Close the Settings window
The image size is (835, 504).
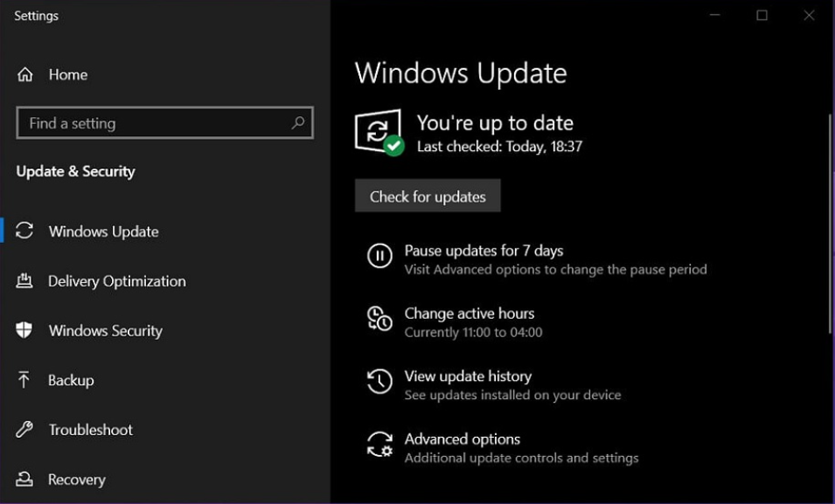[x=809, y=16]
